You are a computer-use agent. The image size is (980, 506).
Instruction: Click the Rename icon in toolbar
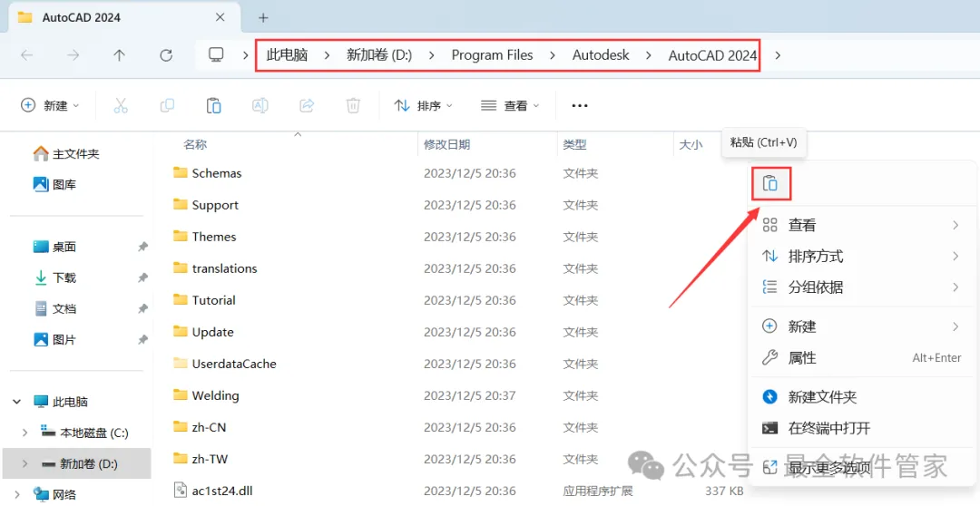point(260,105)
